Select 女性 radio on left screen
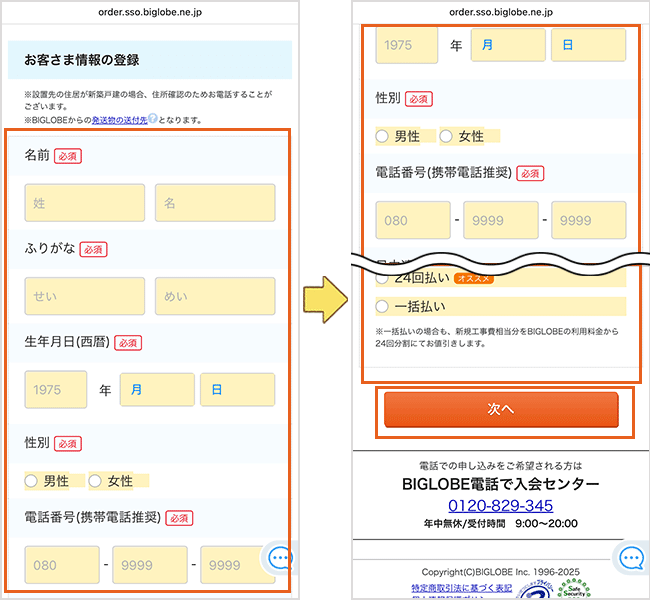This screenshot has width=650, height=600. click(x=95, y=481)
